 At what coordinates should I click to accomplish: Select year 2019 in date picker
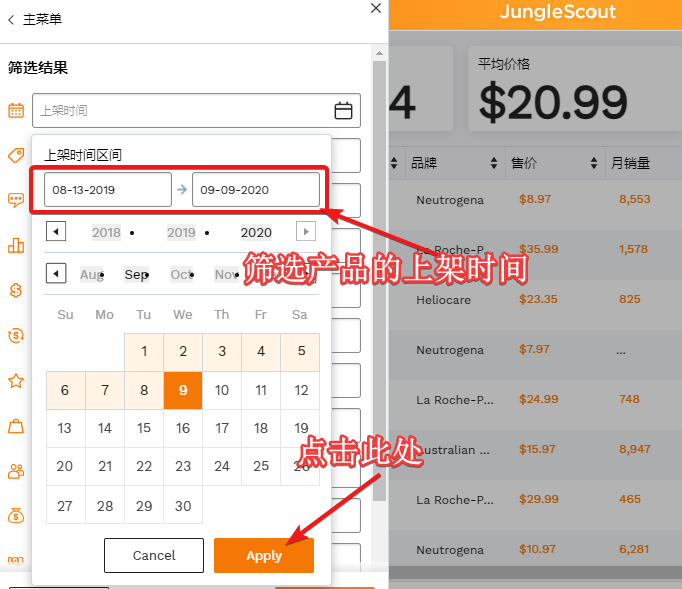point(181,232)
